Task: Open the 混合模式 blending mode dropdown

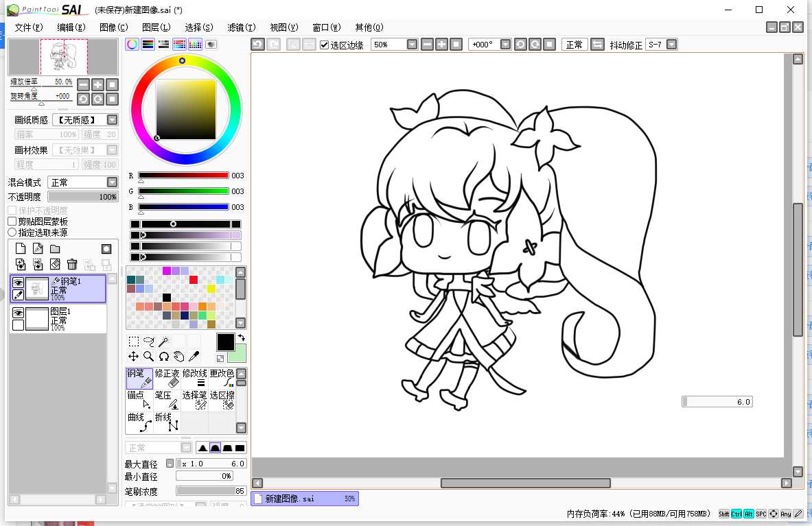Action: (x=112, y=182)
